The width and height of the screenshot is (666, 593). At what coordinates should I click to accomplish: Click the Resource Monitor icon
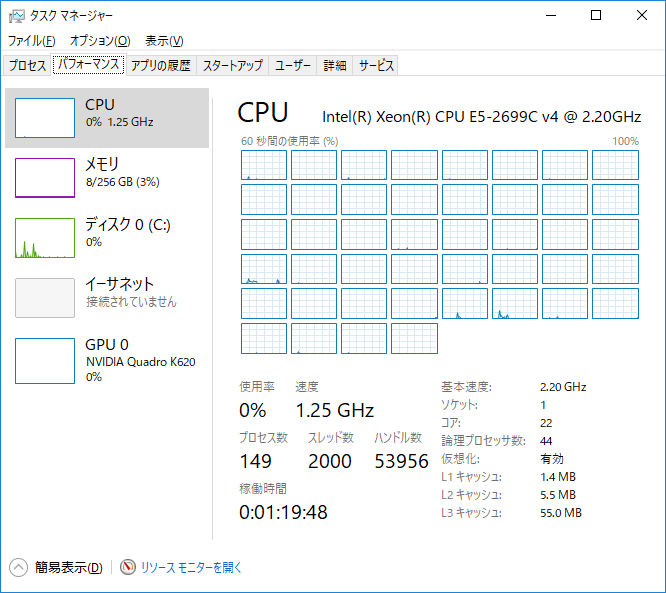coord(127,567)
